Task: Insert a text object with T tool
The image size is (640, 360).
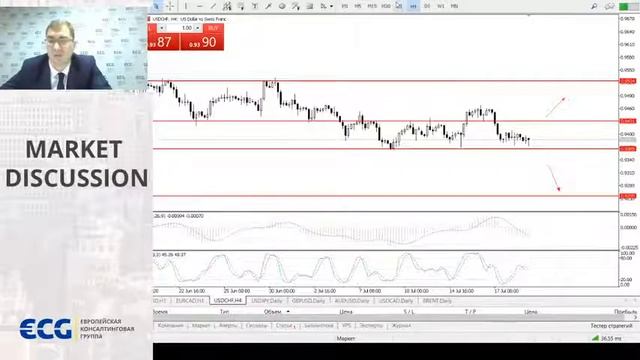Action: coord(255,6)
